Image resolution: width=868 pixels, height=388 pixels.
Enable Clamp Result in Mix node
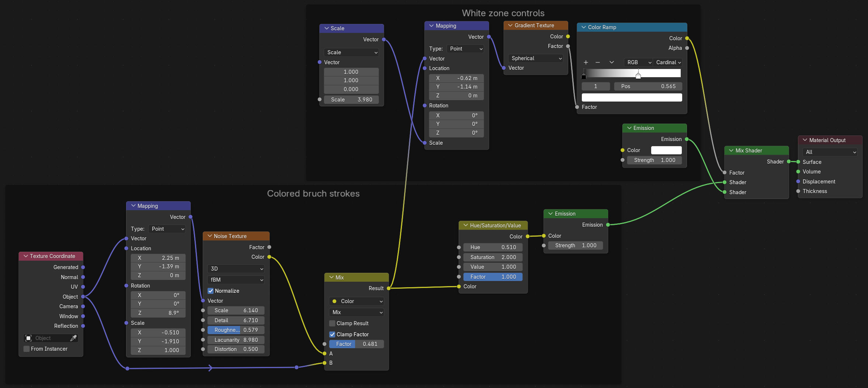pos(332,323)
